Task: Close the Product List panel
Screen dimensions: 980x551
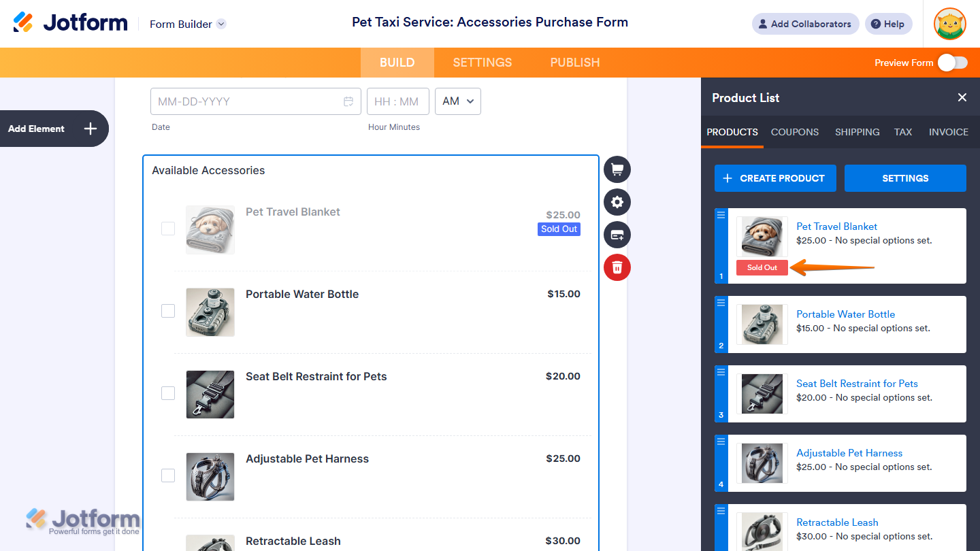Action: [x=962, y=97]
